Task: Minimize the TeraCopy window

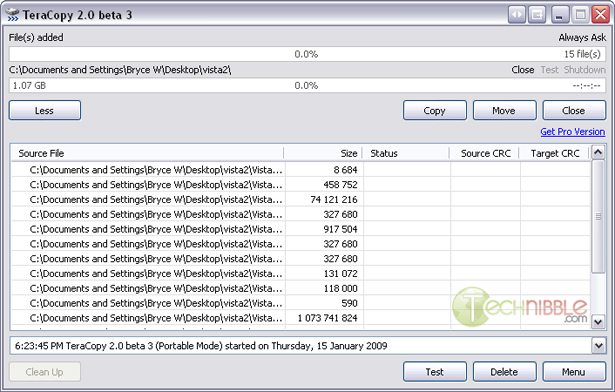Action: tap(560, 15)
